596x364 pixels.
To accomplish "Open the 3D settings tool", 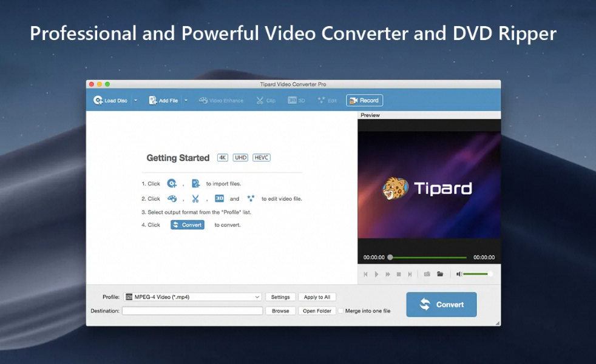I will [296, 100].
